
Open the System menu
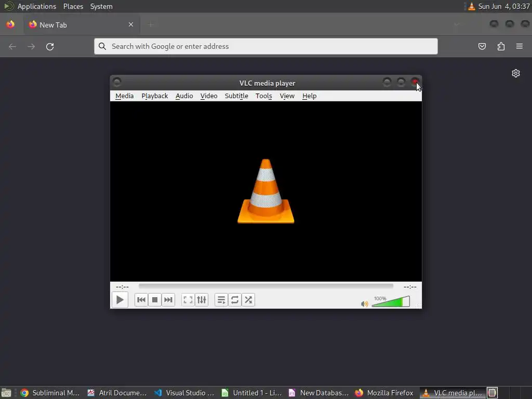pyautogui.click(x=101, y=6)
